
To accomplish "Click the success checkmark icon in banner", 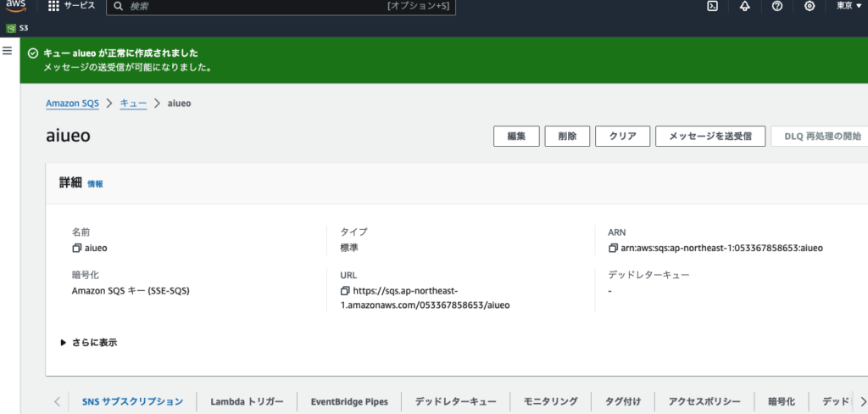I will click(x=33, y=53).
